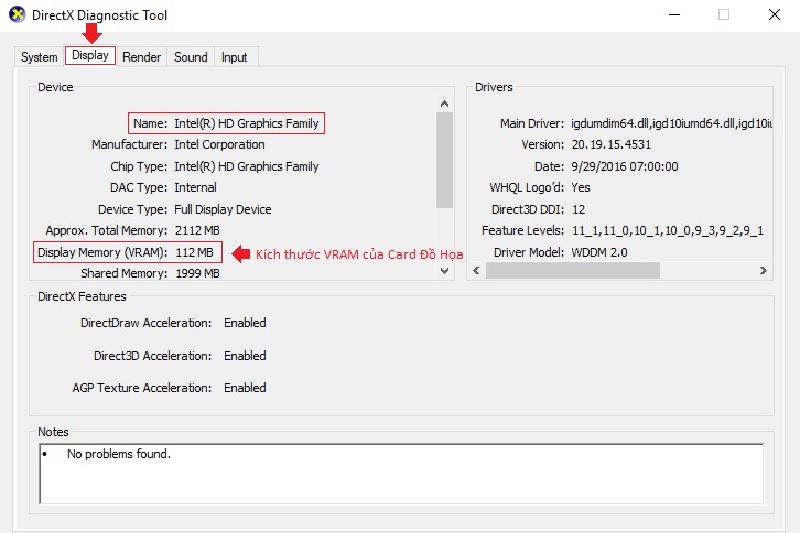Click the Intel(R) HD Graphics Family name value
This screenshot has height=533, width=800.
pyautogui.click(x=246, y=123)
